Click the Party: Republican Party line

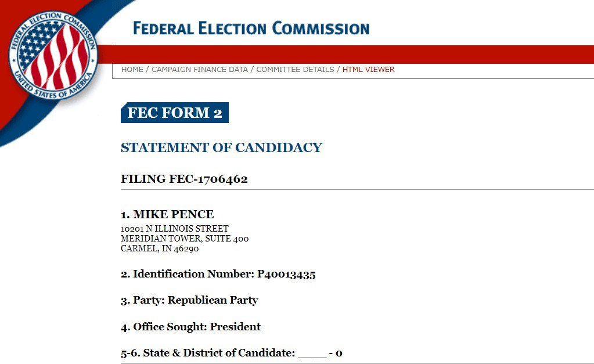[x=189, y=300]
